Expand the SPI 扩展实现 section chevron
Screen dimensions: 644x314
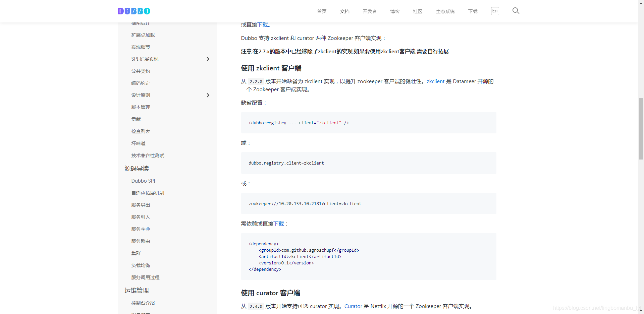[208, 59]
